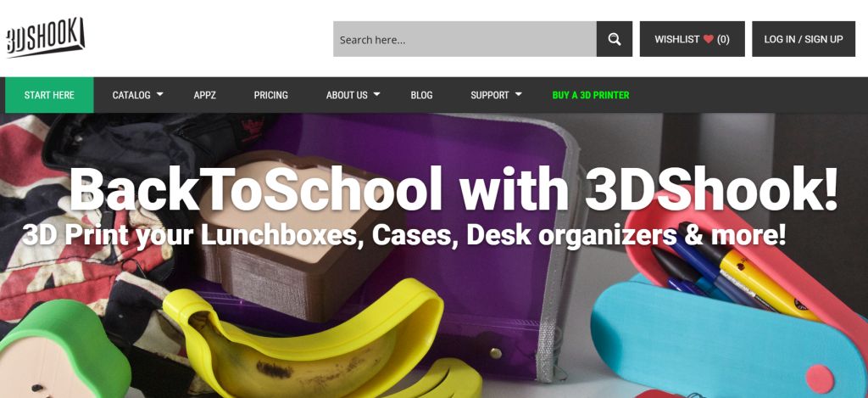Click the Buy a 3D Printer link
The height and width of the screenshot is (398, 868).
pyautogui.click(x=591, y=95)
